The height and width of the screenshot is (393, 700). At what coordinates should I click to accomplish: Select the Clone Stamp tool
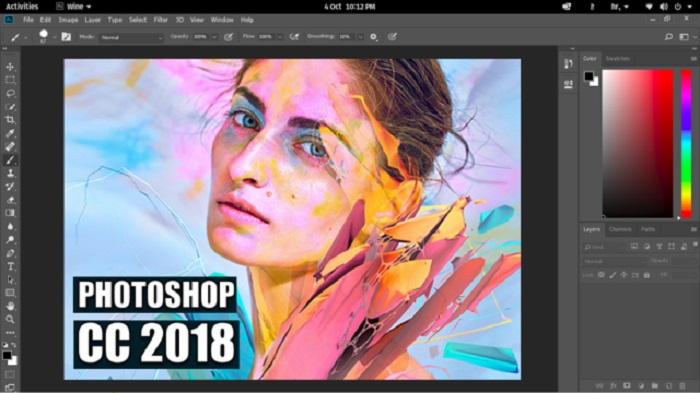pos(10,173)
